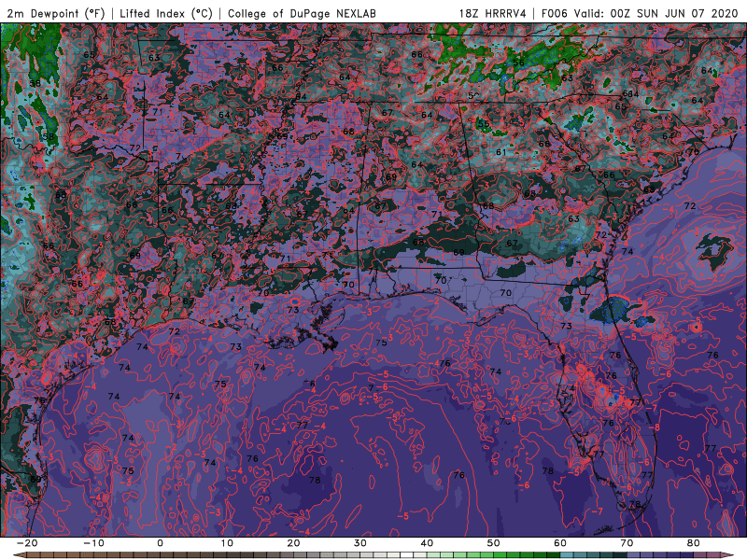747x560 pixels.
Task: Click the '0' label on the color scale
Action: click(x=160, y=543)
